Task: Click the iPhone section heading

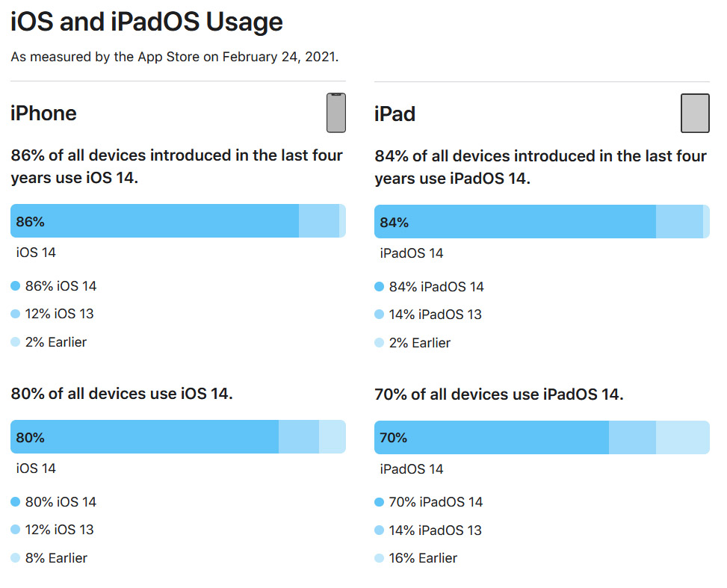Action: [43, 113]
